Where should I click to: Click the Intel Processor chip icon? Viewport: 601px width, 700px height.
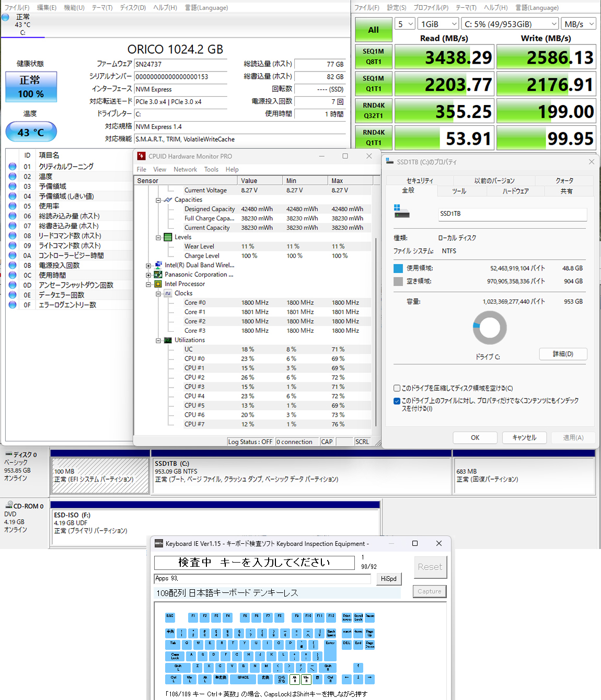tap(158, 284)
